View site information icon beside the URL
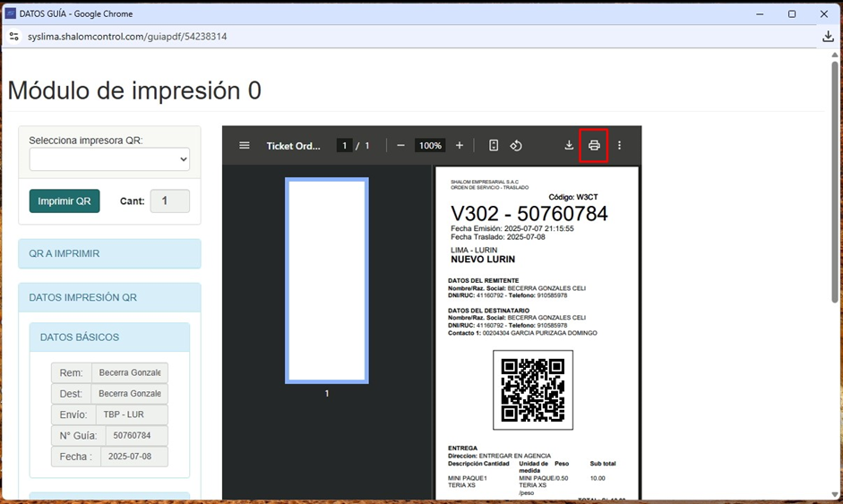The width and height of the screenshot is (843, 504). point(14,37)
